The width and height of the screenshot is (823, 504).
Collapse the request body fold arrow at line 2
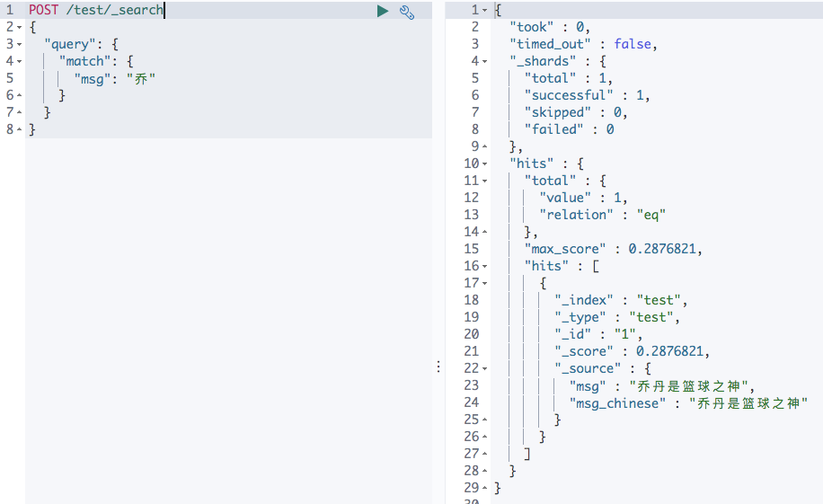(19, 27)
